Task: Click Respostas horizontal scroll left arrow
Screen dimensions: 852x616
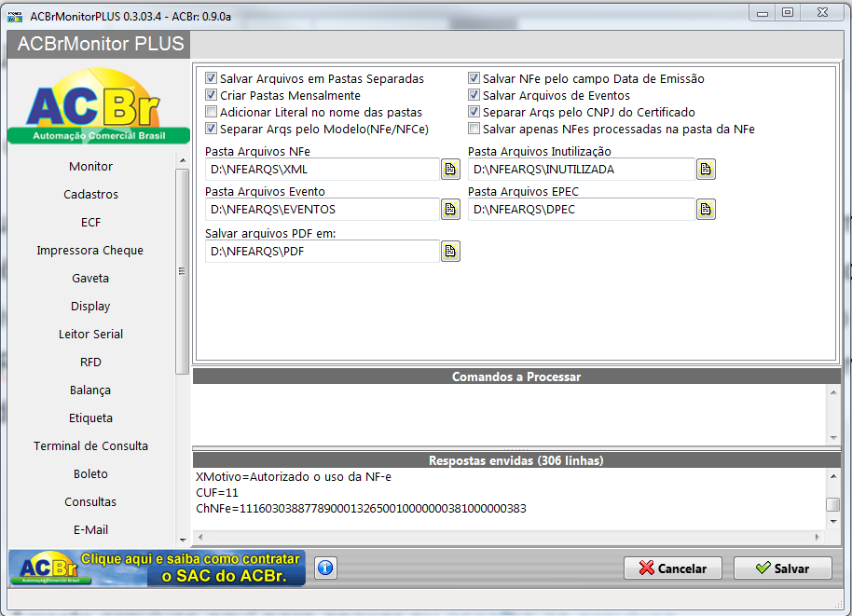Action: click(x=200, y=537)
